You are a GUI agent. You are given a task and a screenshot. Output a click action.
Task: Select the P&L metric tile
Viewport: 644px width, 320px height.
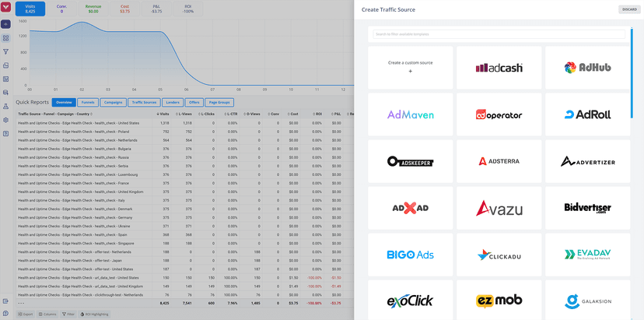click(x=156, y=9)
